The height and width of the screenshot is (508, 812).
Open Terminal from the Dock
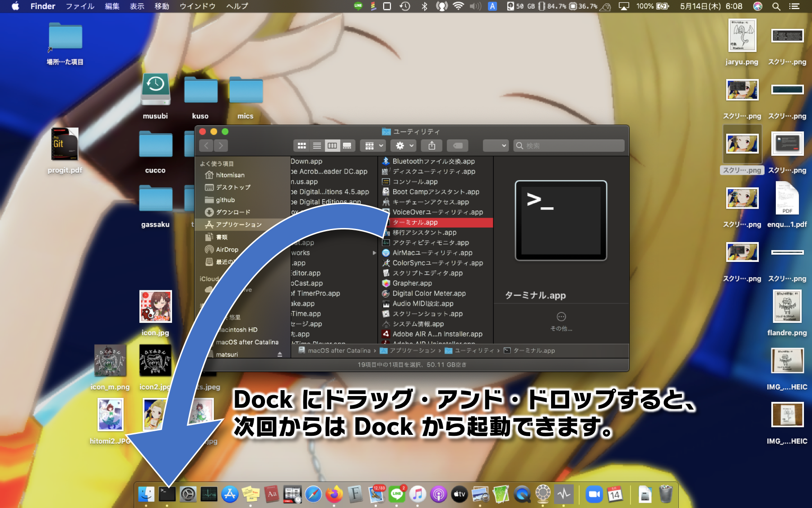[167, 494]
